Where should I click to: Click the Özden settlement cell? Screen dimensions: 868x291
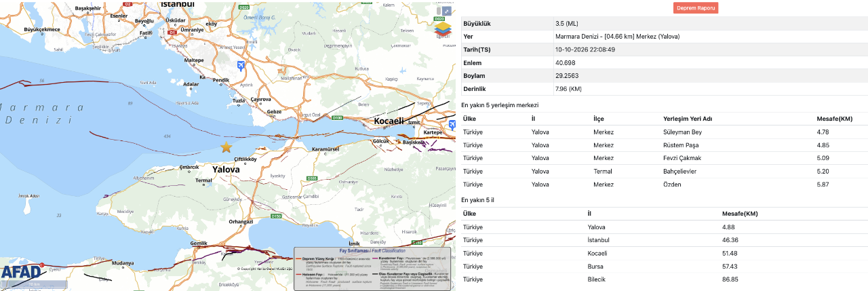pyautogui.click(x=672, y=185)
